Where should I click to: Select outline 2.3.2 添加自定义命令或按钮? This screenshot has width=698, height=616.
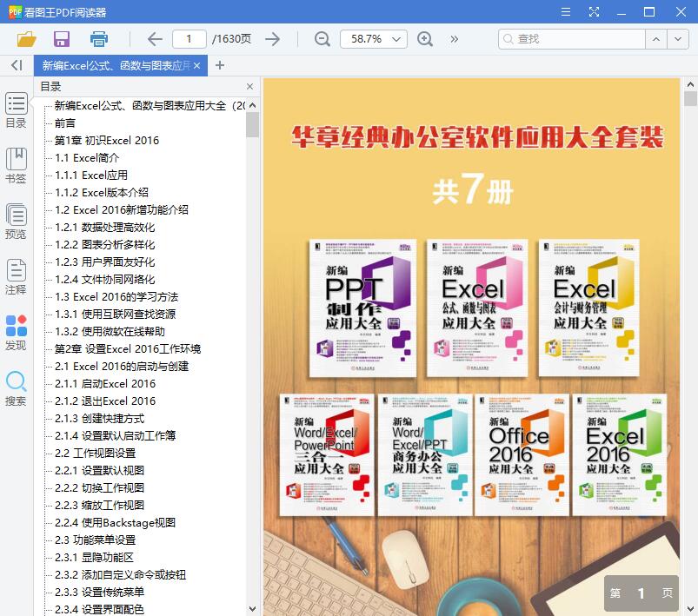pos(120,574)
